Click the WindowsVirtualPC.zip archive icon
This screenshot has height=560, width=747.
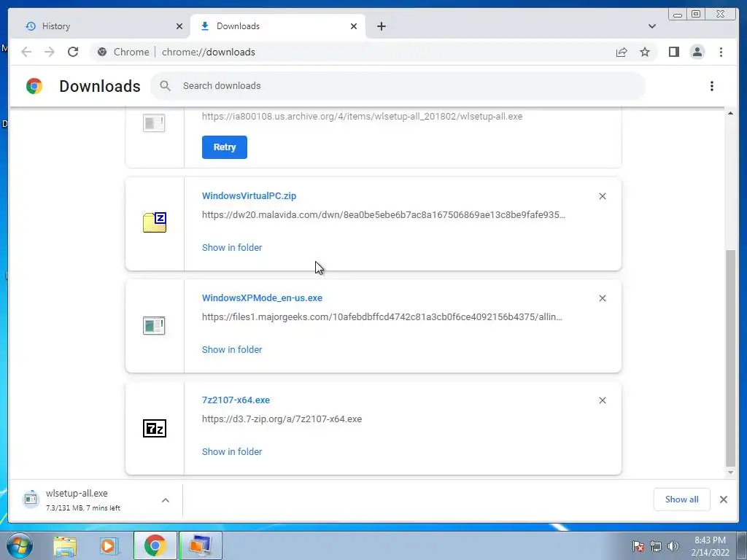click(155, 222)
